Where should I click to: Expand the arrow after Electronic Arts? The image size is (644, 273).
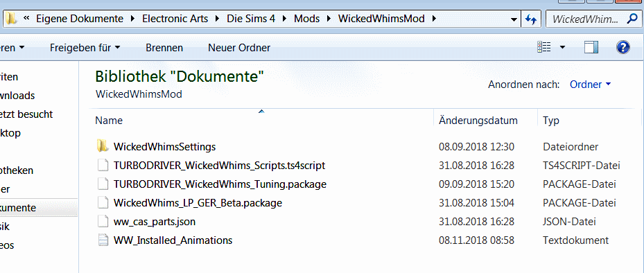click(x=217, y=19)
